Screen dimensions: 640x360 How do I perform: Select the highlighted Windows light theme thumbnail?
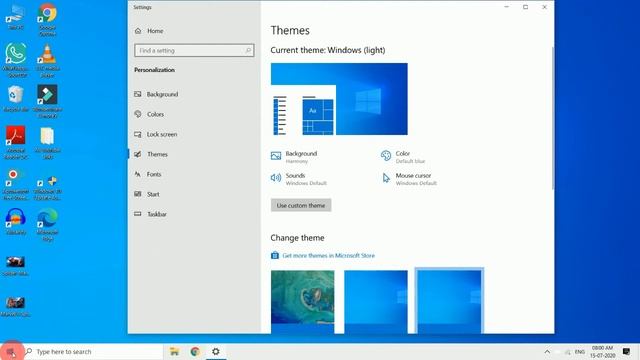(x=449, y=302)
